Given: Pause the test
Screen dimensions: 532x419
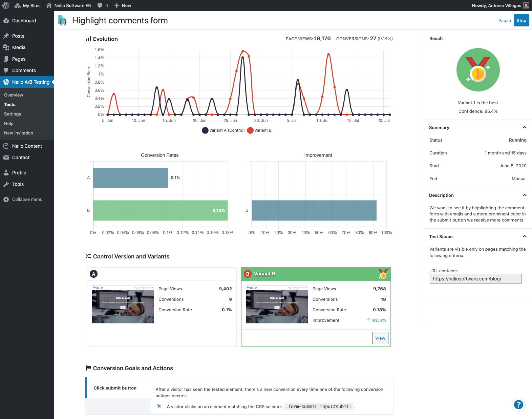Looking at the screenshot, I should (504, 21).
